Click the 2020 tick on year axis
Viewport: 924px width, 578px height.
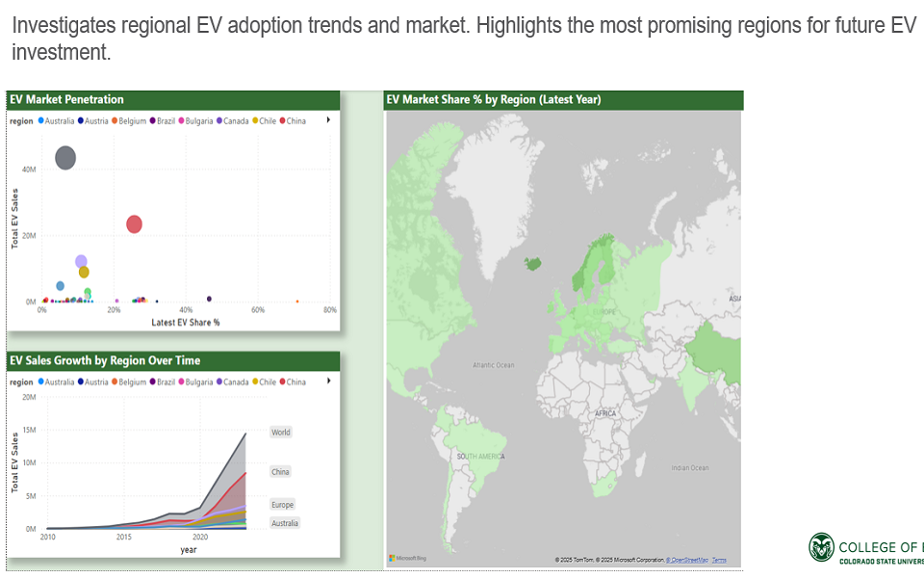[200, 537]
